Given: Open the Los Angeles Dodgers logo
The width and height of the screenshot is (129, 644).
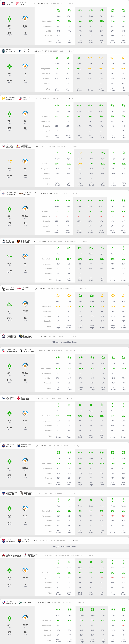Looking at the screenshot, I should pos(3,194).
